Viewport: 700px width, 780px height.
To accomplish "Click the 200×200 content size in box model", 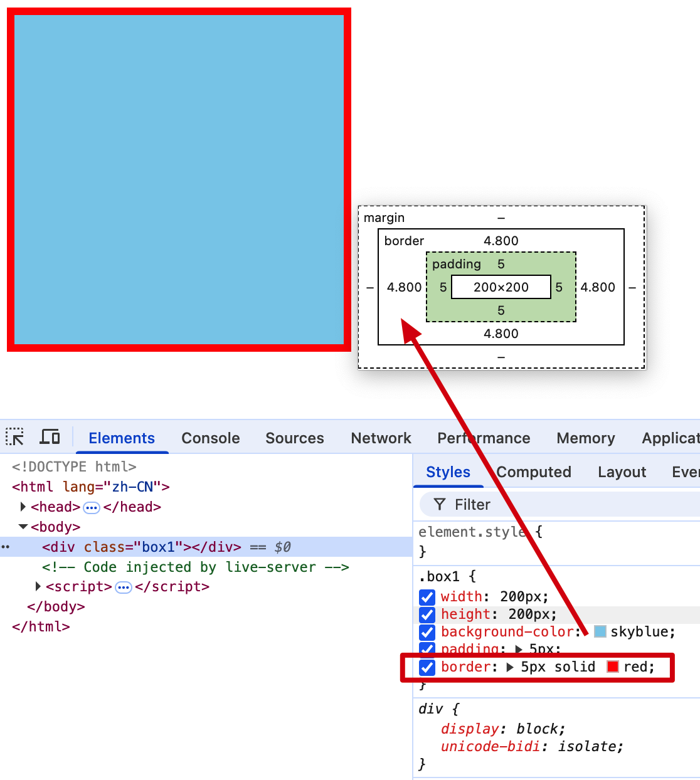I will tap(501, 287).
